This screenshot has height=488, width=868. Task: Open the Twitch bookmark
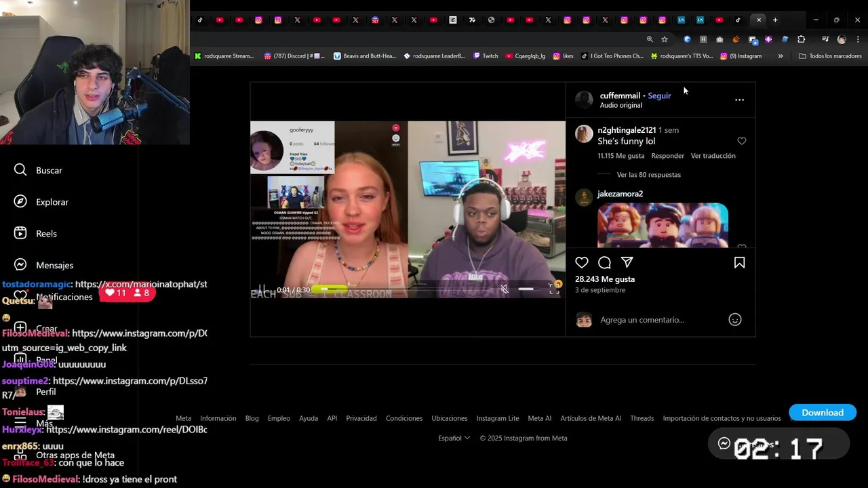click(x=486, y=56)
